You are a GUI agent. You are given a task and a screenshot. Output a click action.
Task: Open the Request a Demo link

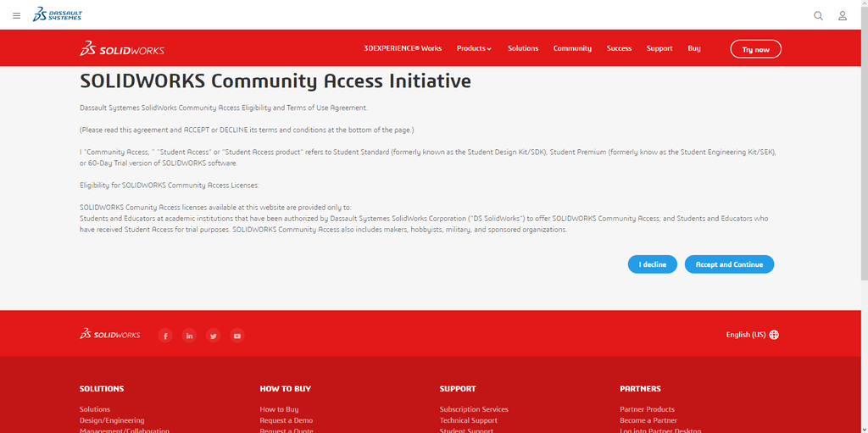tap(286, 420)
